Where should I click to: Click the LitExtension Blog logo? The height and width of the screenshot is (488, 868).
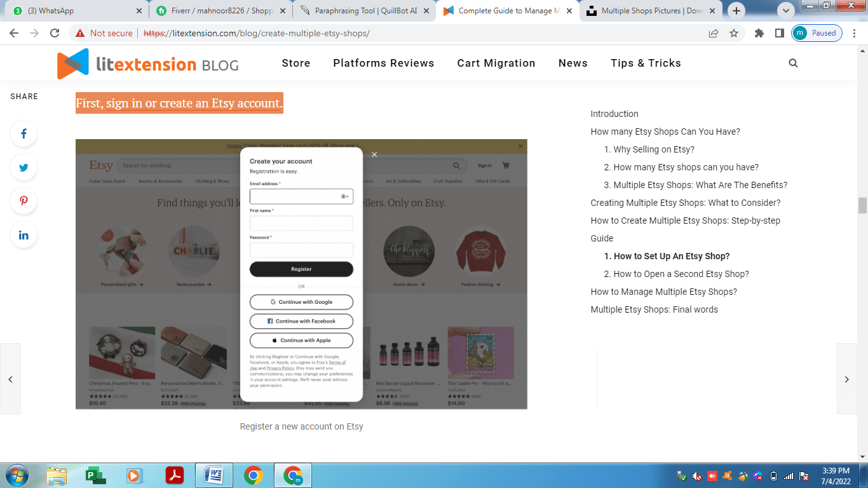tap(147, 64)
